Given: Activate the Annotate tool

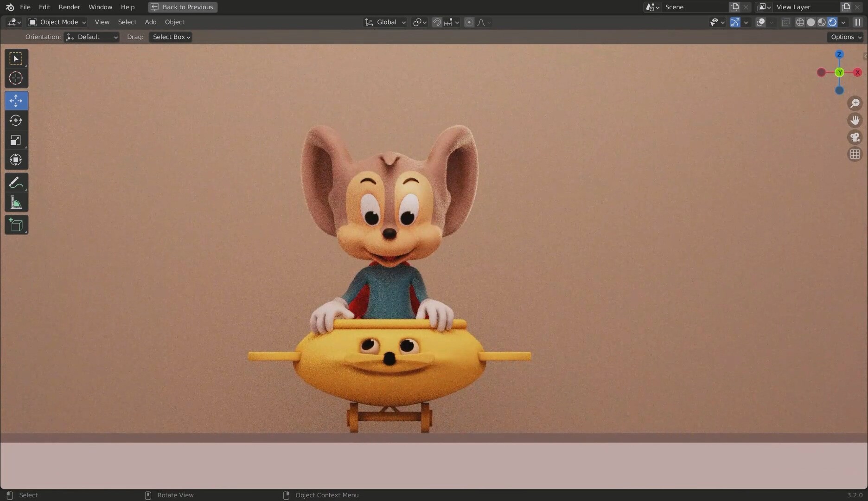Looking at the screenshot, I should click(16, 182).
